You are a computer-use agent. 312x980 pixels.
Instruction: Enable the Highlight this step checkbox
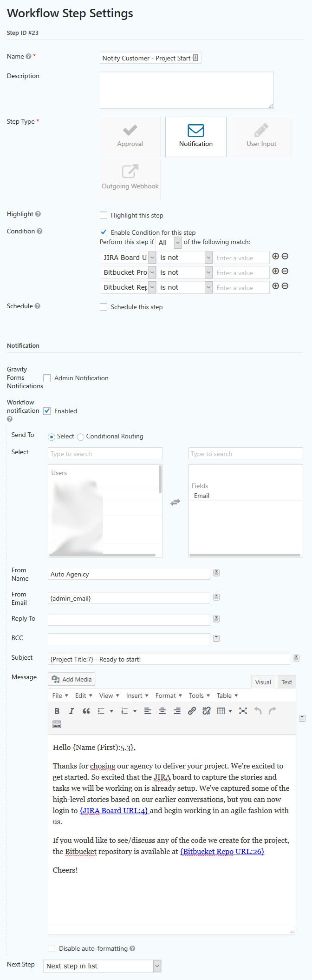pos(104,215)
